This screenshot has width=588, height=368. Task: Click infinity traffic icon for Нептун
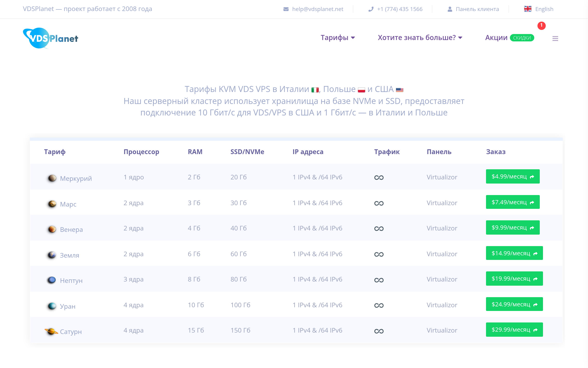pyautogui.click(x=379, y=280)
